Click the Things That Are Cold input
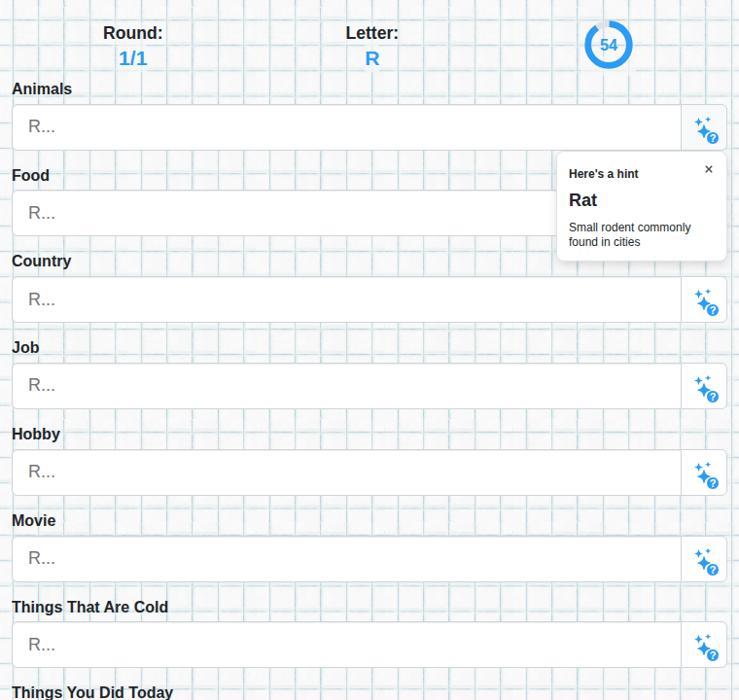This screenshot has height=700, width=739. click(x=346, y=645)
